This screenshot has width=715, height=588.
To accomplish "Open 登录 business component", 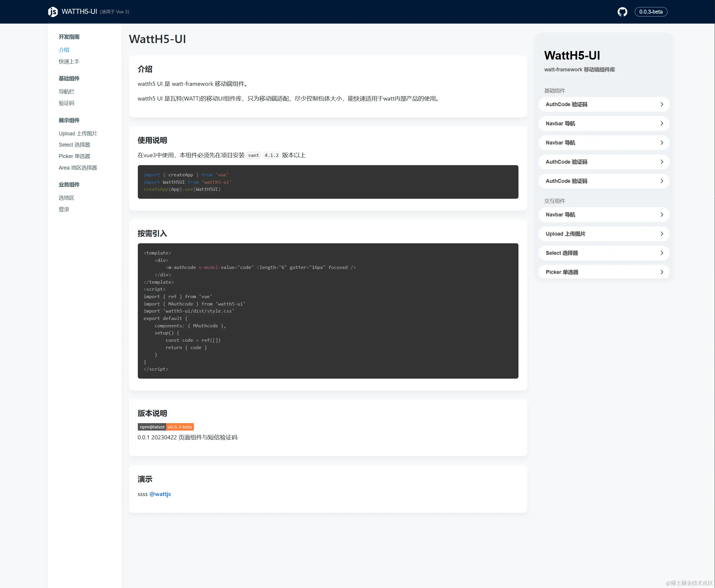I will click(64, 209).
